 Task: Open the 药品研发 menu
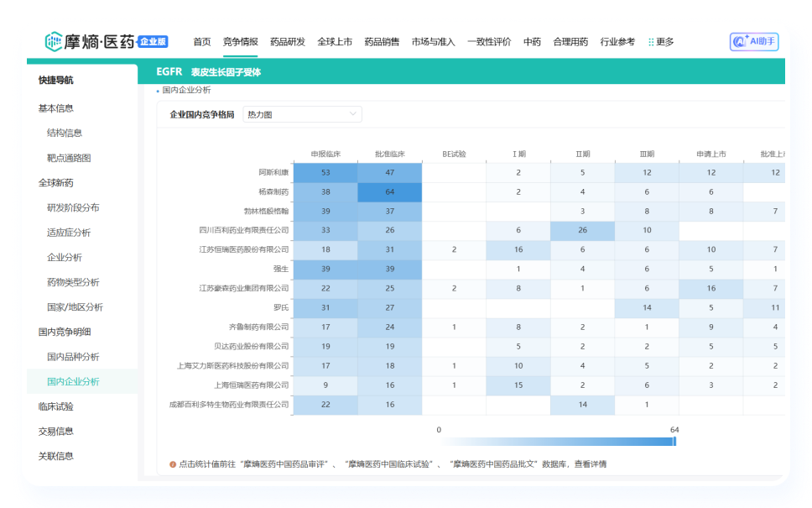click(288, 42)
